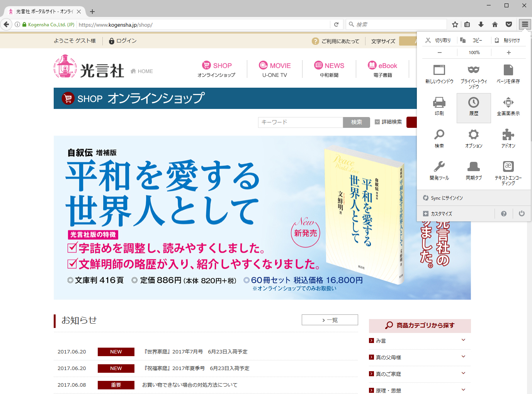Open 新しいウィンドウ (new window)
The width and height of the screenshot is (532, 394).
439,75
